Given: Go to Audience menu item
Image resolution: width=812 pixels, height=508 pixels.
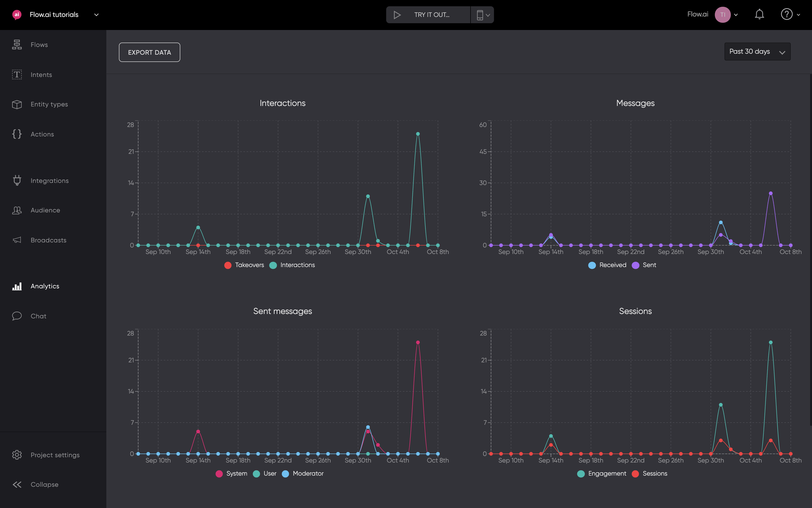Looking at the screenshot, I should 45,210.
